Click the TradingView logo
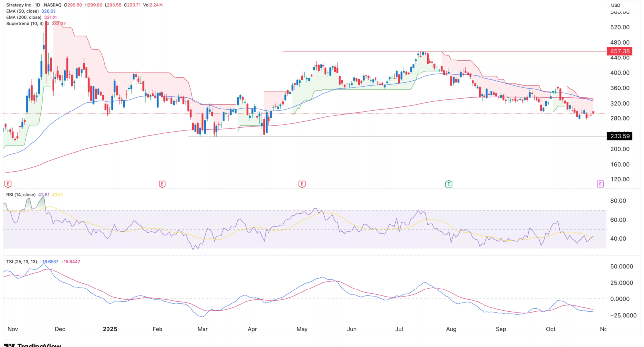This screenshot has height=347, width=644. coord(34,345)
